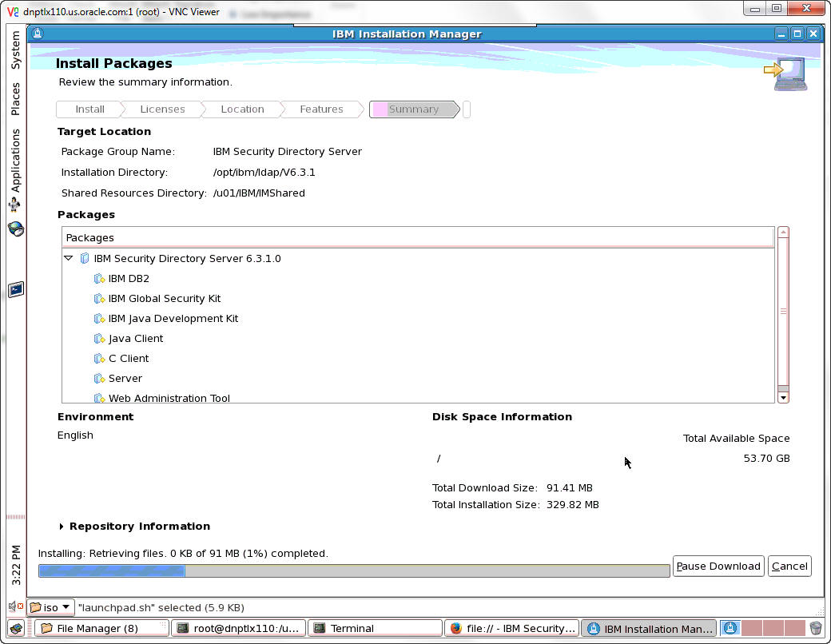Cancel the installation
The height and width of the screenshot is (644, 831).
tap(789, 566)
